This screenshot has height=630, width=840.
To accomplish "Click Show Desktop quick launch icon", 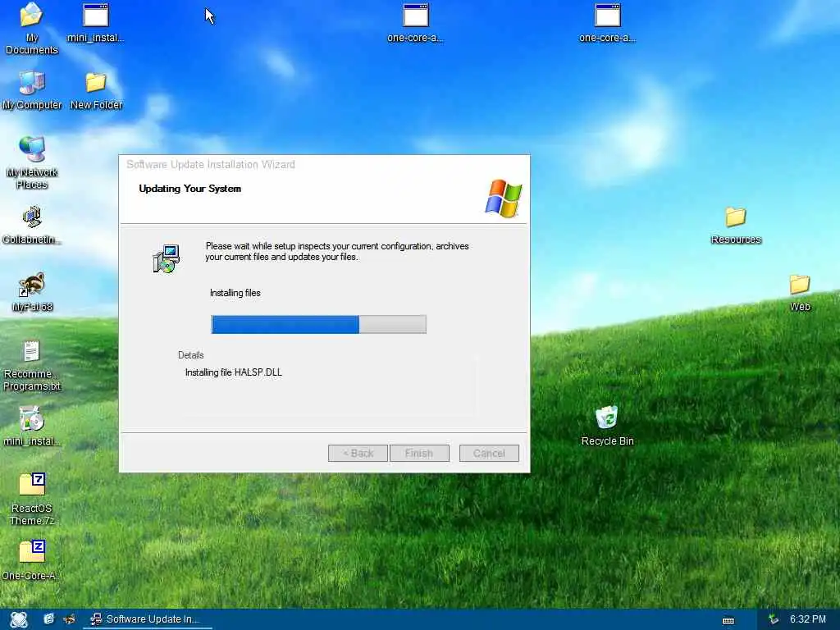I will pos(48,619).
